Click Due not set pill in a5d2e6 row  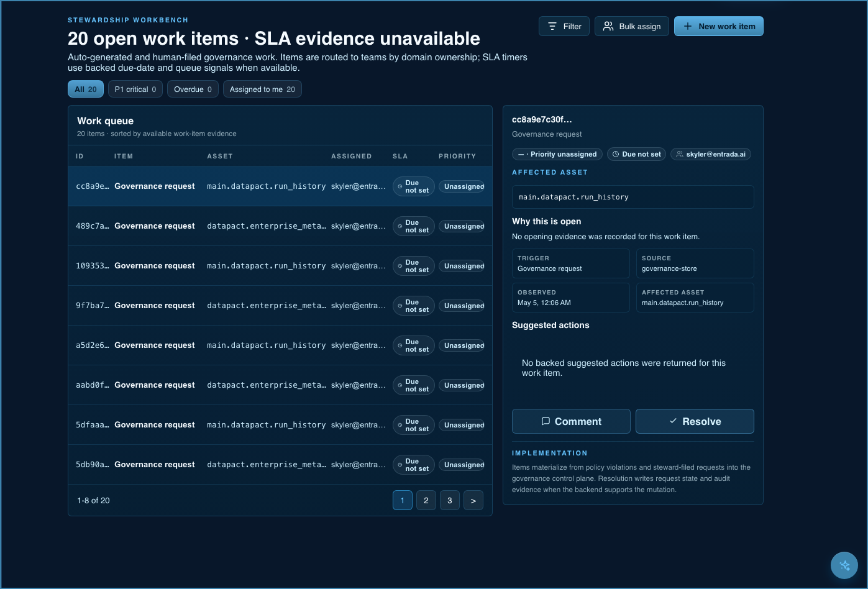click(413, 345)
